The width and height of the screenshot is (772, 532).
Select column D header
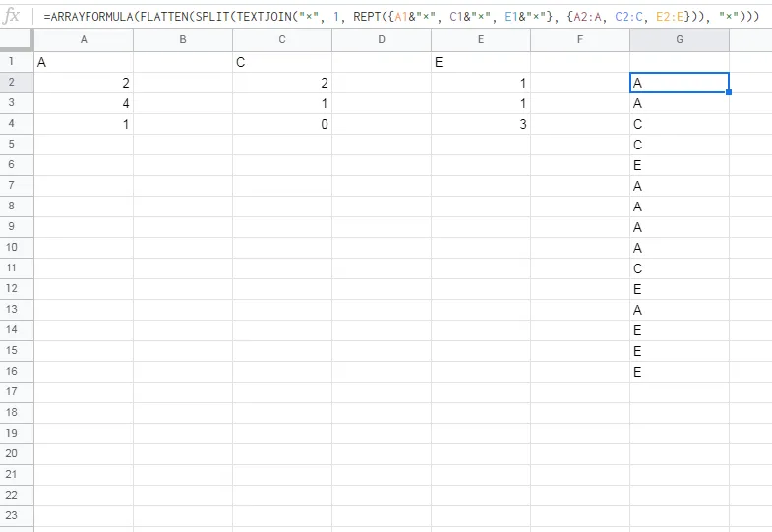click(x=382, y=40)
